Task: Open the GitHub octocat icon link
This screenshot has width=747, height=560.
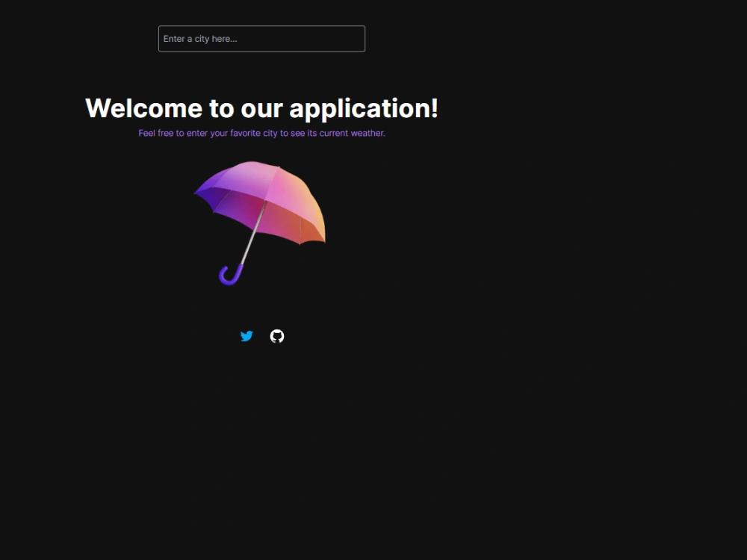Action: 277,336
